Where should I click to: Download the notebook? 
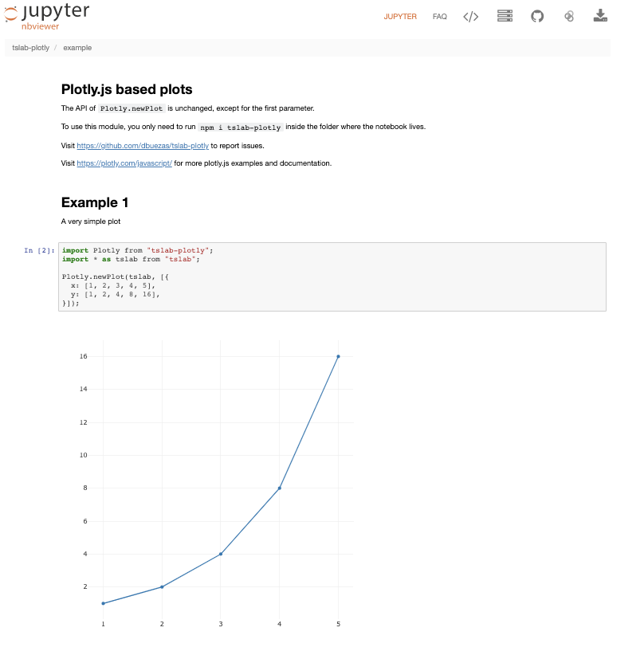point(600,15)
